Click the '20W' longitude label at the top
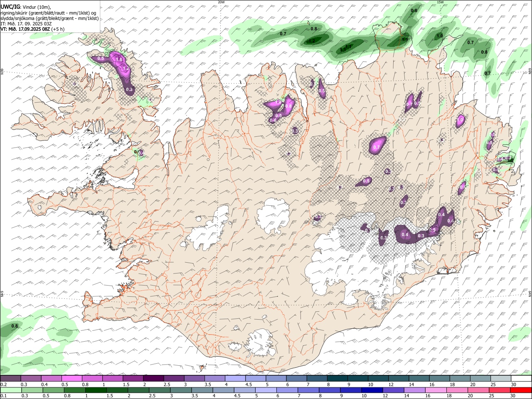The image size is (532, 399). tap(221, 2)
